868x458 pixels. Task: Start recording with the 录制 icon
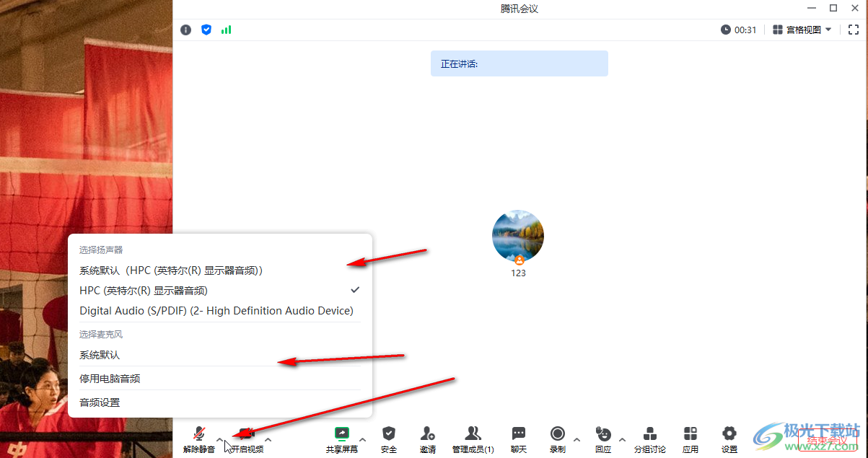click(x=558, y=439)
